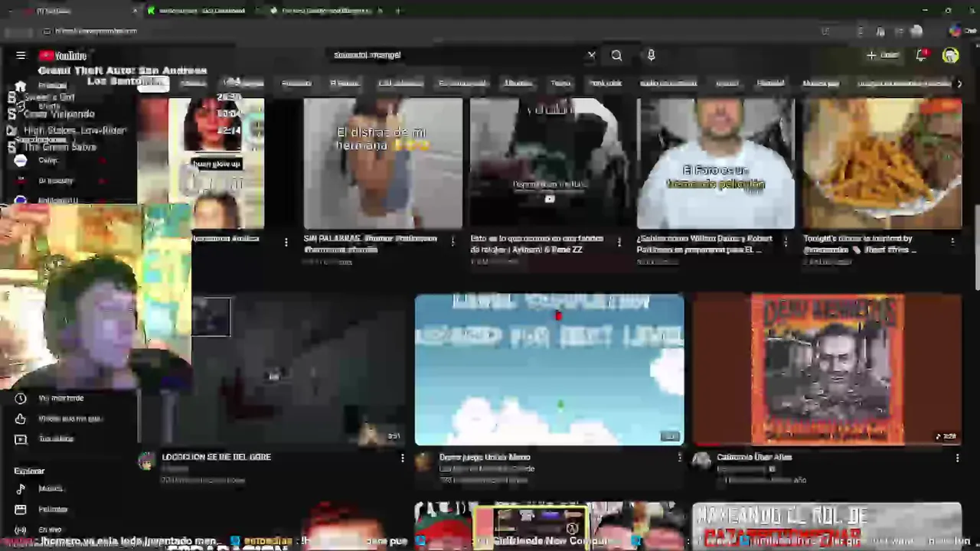The width and height of the screenshot is (980, 551).
Task: Open options menu of California Über Alles video
Action: pos(957,458)
